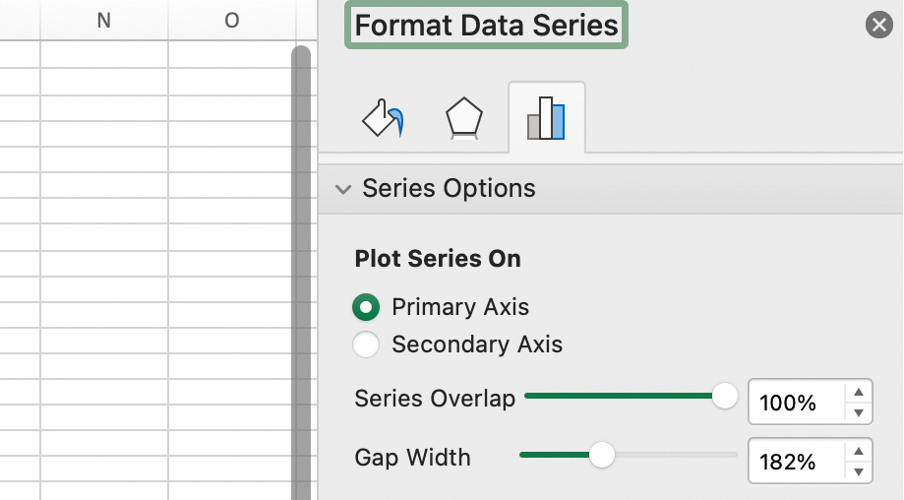Open the Fill & Line paint bucket tab
Image resolution: width=904 pixels, height=500 pixels.
pyautogui.click(x=382, y=119)
